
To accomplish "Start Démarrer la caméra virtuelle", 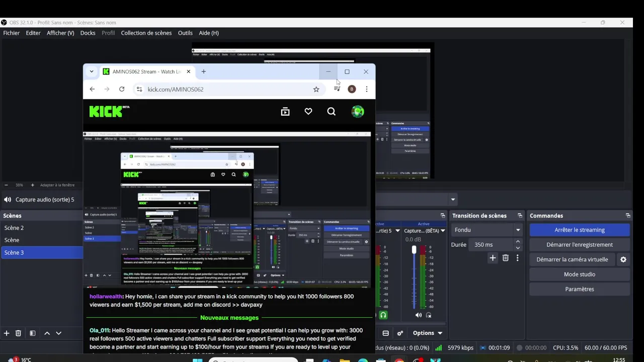I will click(573, 259).
